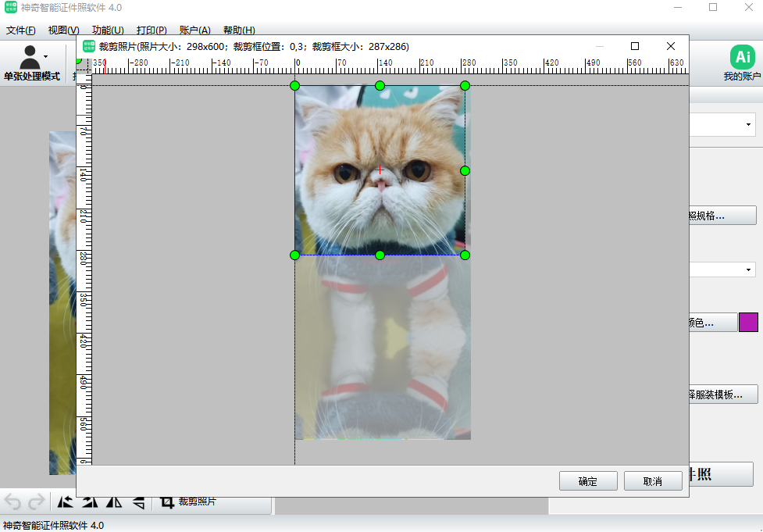This screenshot has width=763, height=532.
Task: Confirm the crop with 确定 button
Action: [x=588, y=481]
